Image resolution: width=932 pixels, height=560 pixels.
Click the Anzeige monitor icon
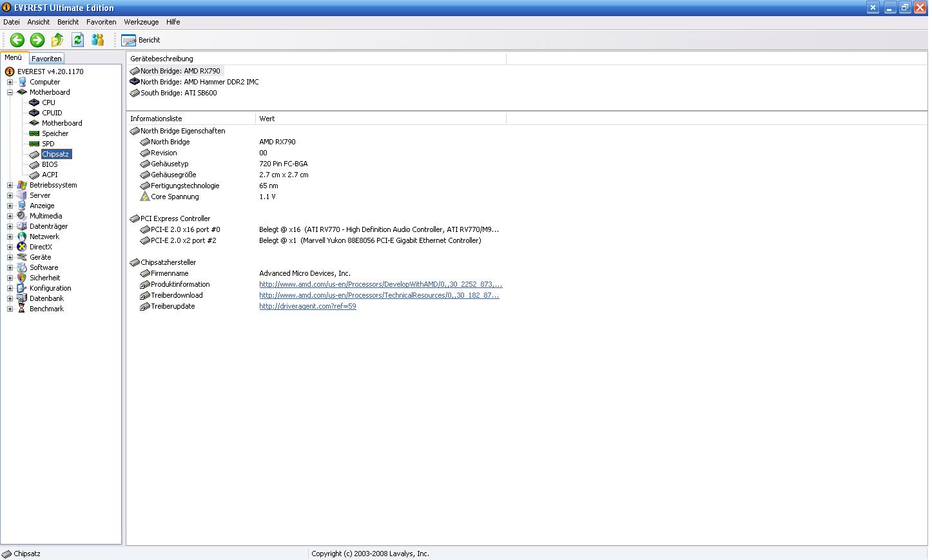(22, 206)
